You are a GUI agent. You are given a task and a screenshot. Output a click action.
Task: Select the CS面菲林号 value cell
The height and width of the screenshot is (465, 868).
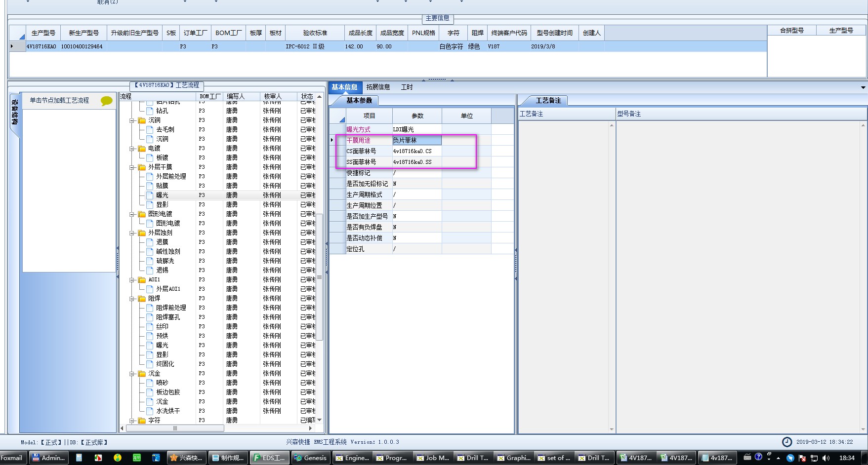click(x=417, y=152)
